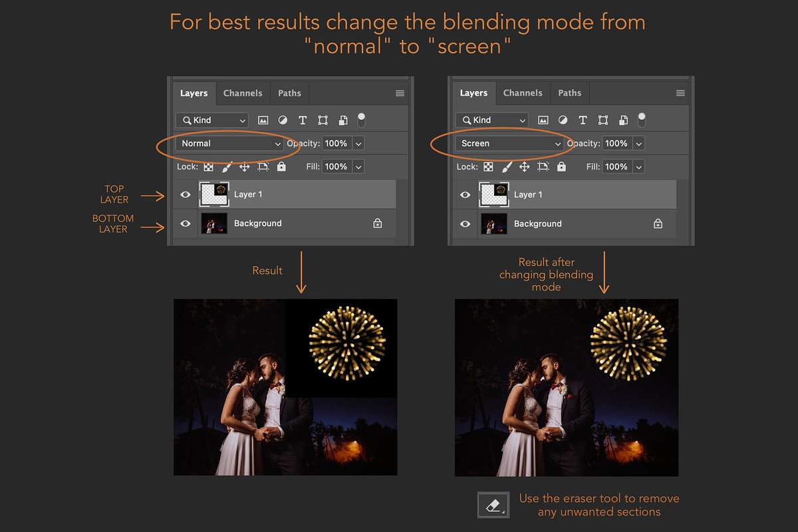
Task: Lock transparent pixels in the Normal-mode panel
Action: [209, 167]
